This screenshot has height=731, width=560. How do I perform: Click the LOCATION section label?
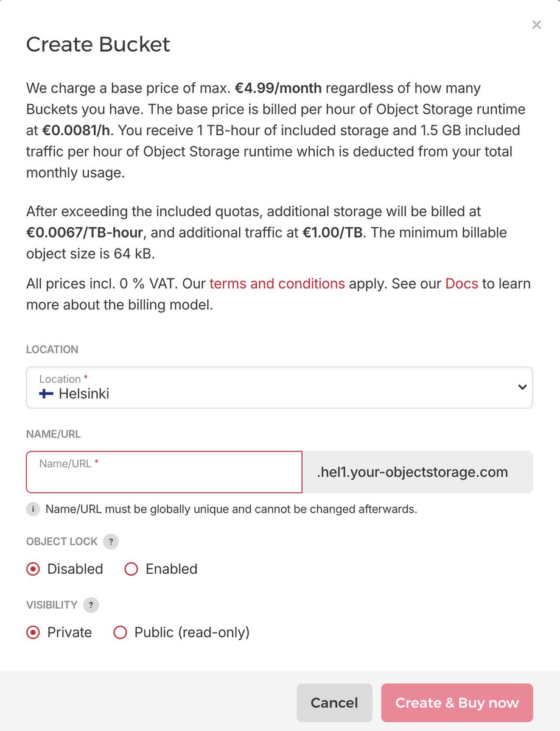(52, 350)
